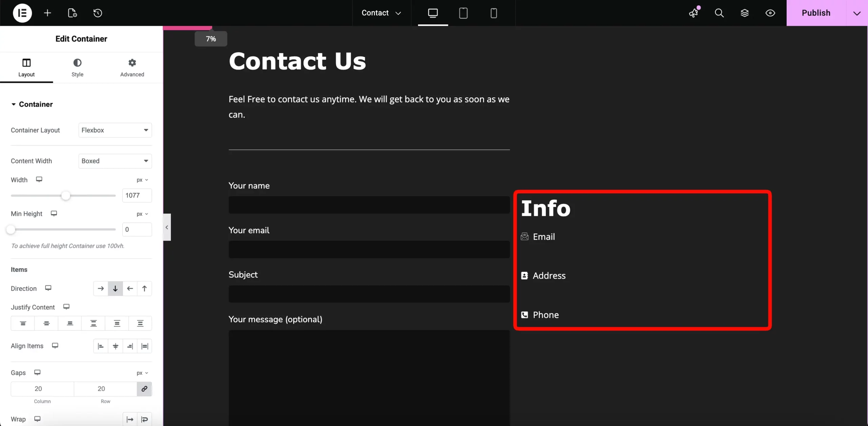Viewport: 868px width, 426px height.
Task: Switch to mobile preview mode
Action: click(x=493, y=13)
